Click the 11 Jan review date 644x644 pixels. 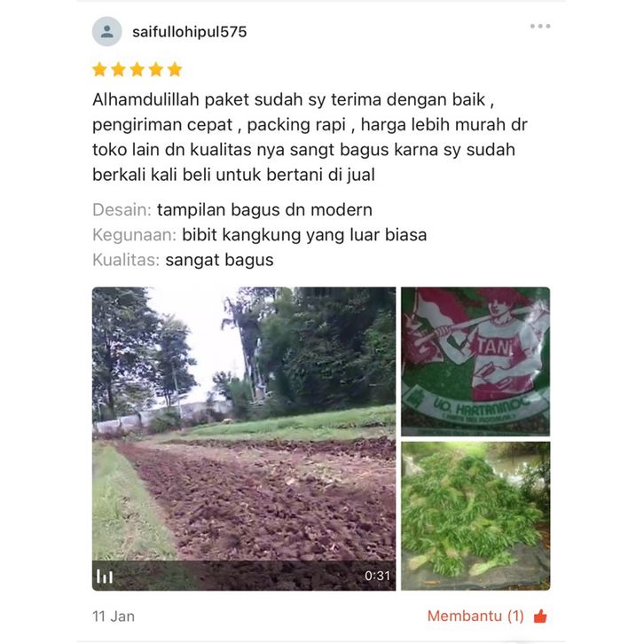[x=114, y=617]
